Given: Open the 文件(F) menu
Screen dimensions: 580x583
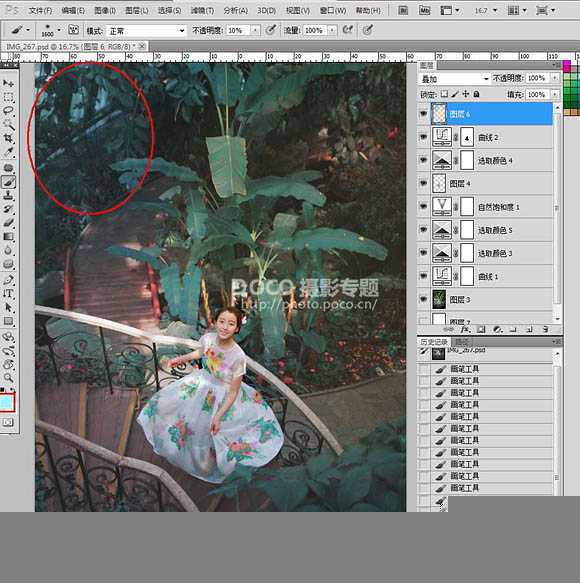Looking at the screenshot, I should (40, 10).
